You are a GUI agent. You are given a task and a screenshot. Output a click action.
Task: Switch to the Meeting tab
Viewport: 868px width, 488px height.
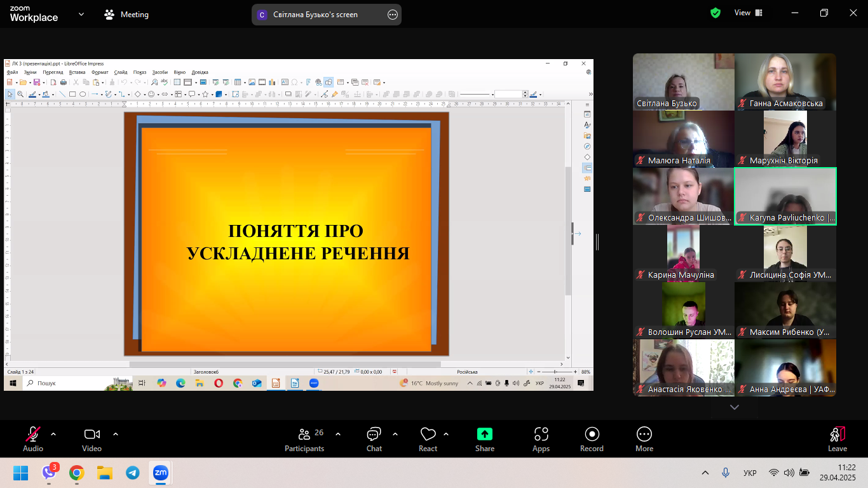tap(126, 15)
